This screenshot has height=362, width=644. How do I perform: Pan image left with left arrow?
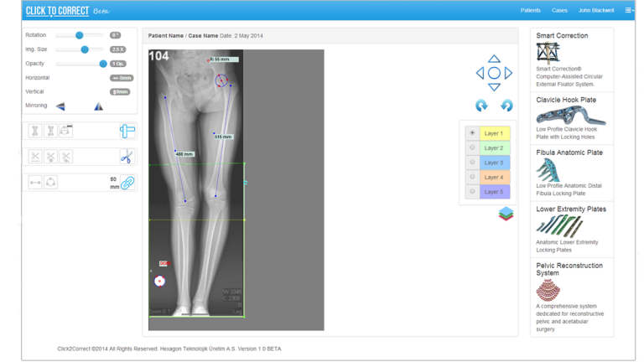[480, 73]
